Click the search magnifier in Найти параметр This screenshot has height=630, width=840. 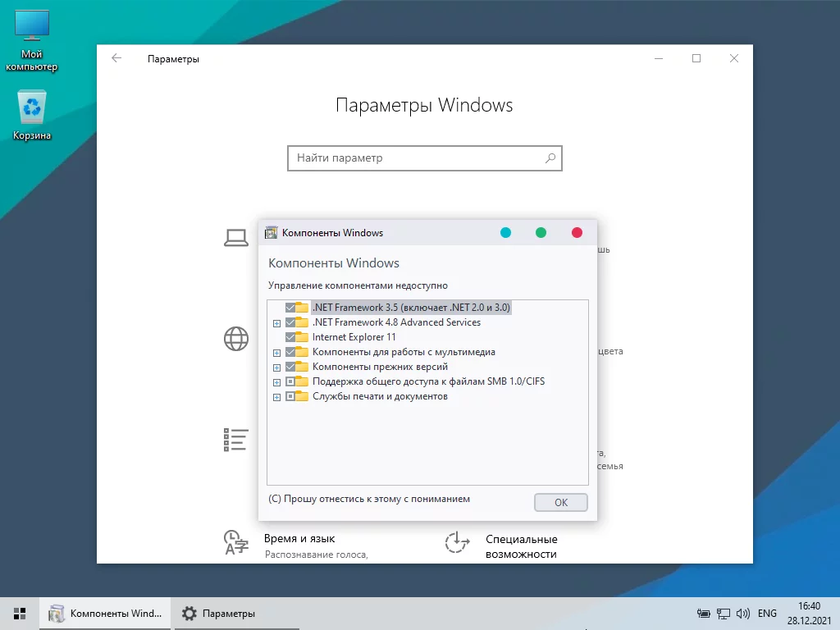tap(550, 158)
